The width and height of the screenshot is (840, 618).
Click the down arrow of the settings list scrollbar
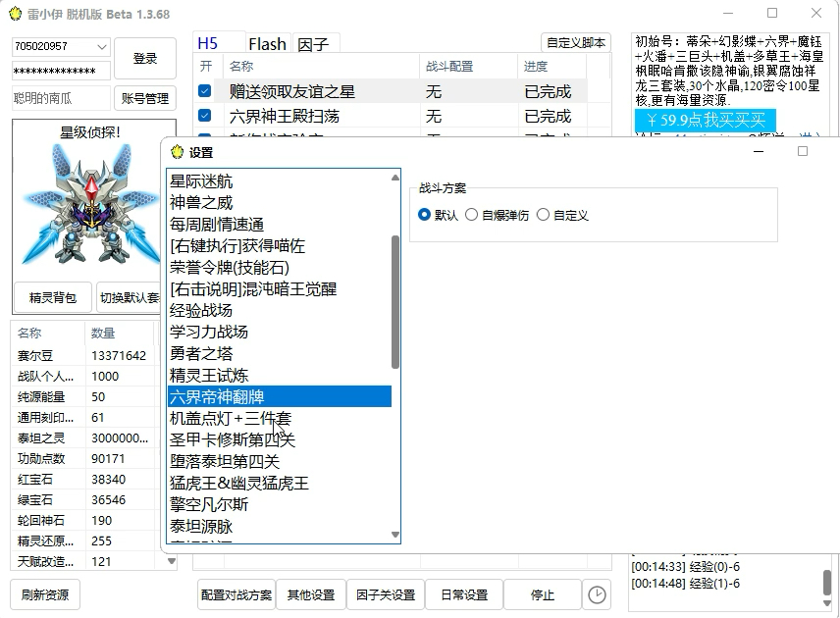tap(395, 533)
